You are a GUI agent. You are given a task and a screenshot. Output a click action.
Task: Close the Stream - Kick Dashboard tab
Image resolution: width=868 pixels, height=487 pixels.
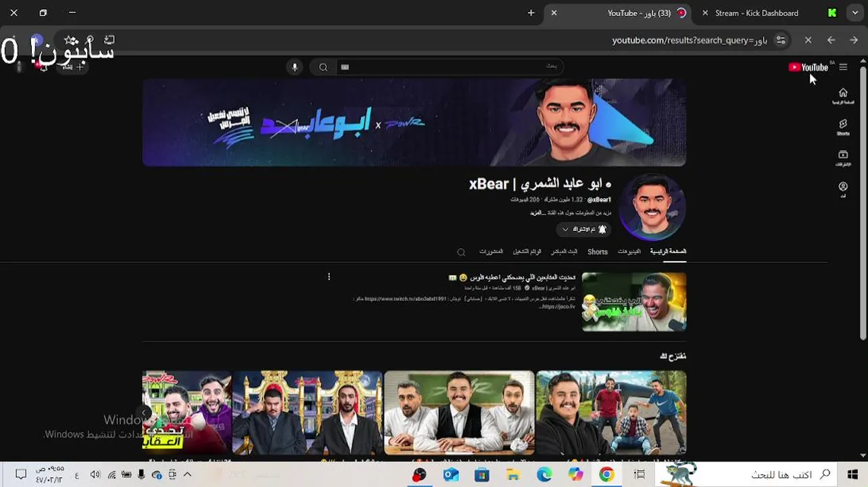[705, 13]
